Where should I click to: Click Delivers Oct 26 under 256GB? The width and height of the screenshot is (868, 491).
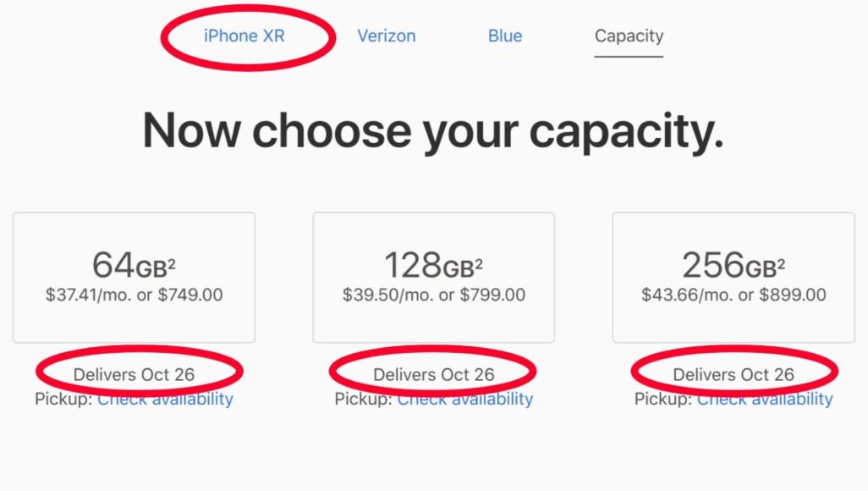coord(733,374)
